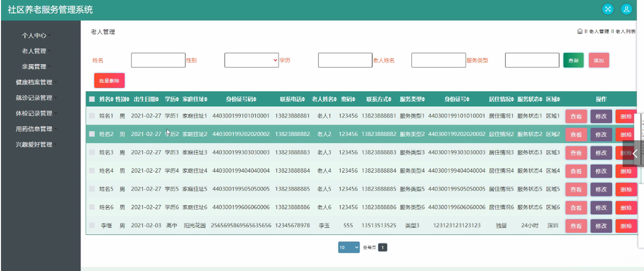
Task: Click the home icon in breadcrumb
Action: coord(580,32)
